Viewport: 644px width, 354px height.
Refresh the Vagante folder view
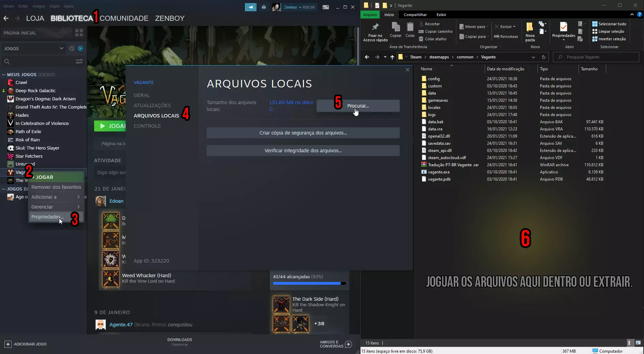(x=544, y=57)
